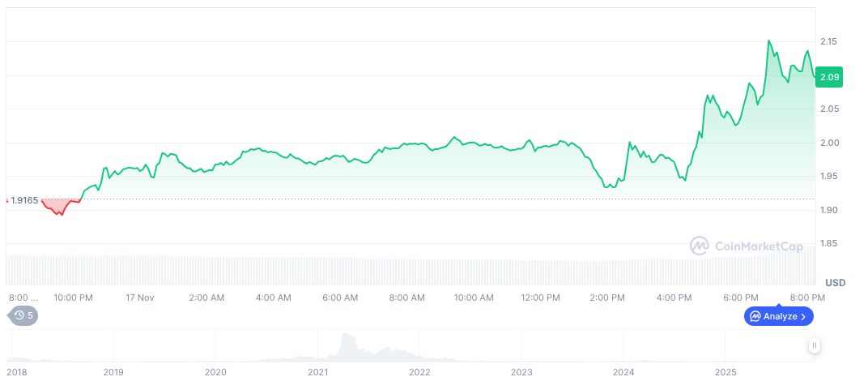Click the 17 Nov date label
This screenshot has height=381, width=868.
tap(139, 298)
